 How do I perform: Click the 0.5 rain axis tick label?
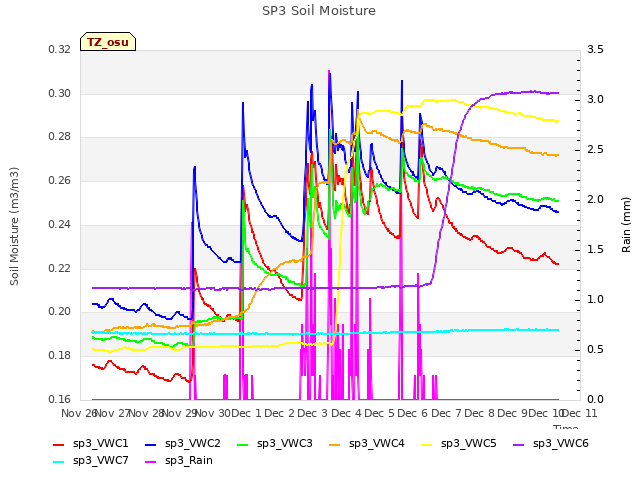[x=595, y=350]
